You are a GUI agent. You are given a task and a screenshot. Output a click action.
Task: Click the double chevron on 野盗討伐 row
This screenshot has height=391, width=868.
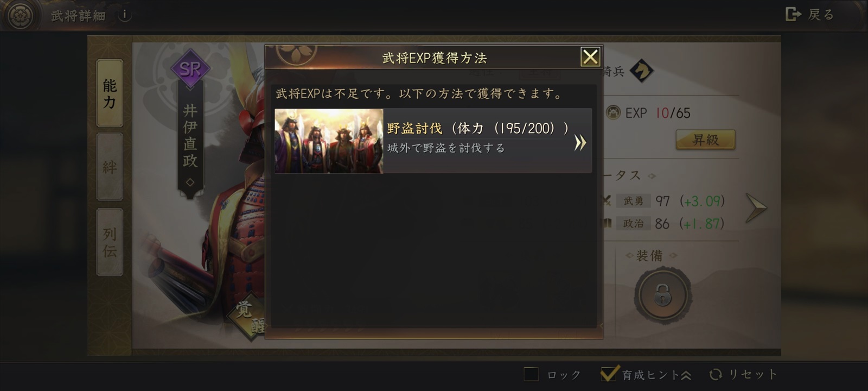580,143
